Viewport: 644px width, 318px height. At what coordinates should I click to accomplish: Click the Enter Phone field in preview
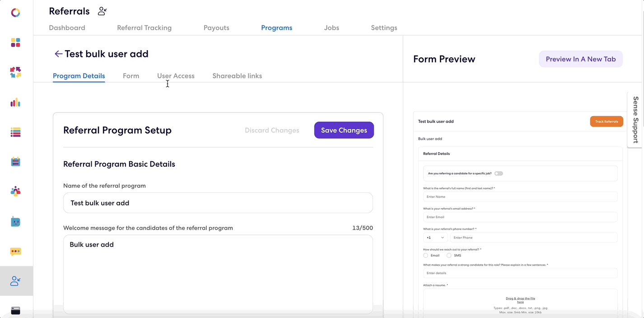click(x=533, y=238)
